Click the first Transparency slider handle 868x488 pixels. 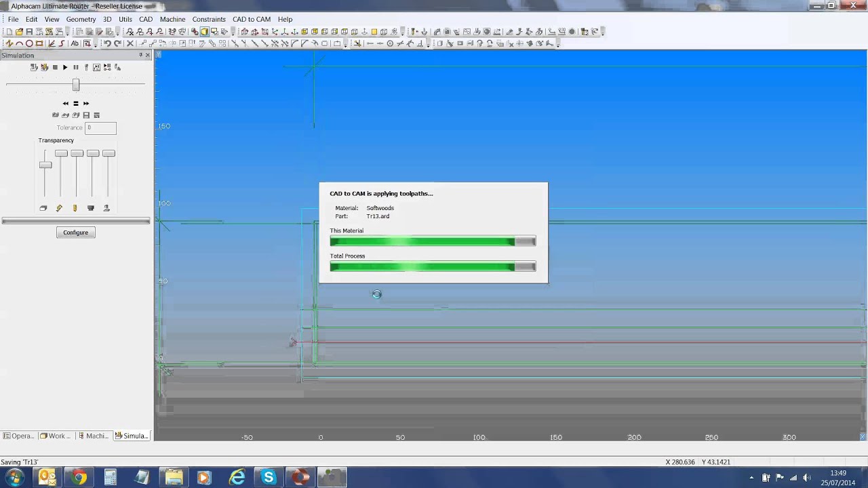coord(45,165)
